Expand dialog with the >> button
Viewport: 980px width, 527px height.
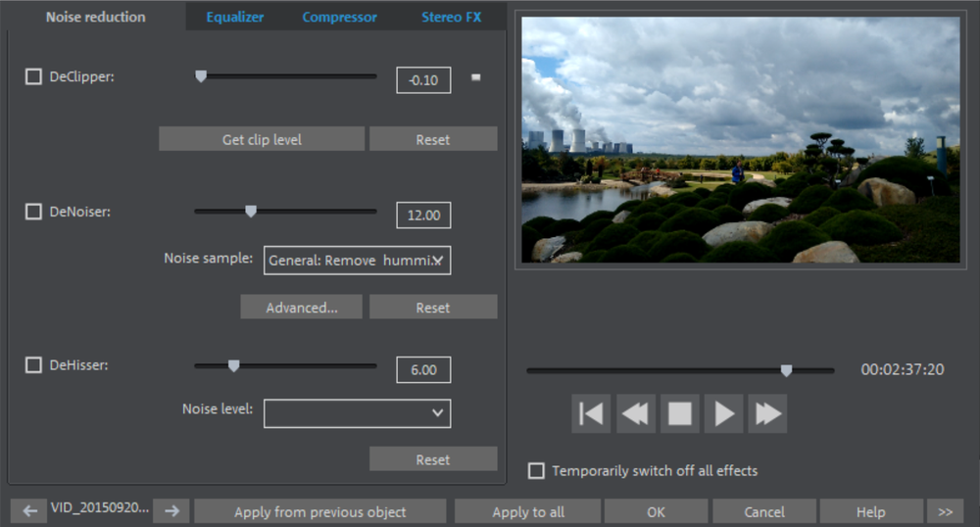click(x=945, y=511)
